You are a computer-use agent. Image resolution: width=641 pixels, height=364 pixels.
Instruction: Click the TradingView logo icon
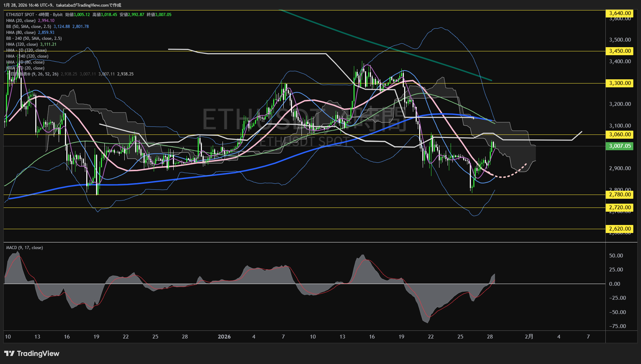coord(9,354)
